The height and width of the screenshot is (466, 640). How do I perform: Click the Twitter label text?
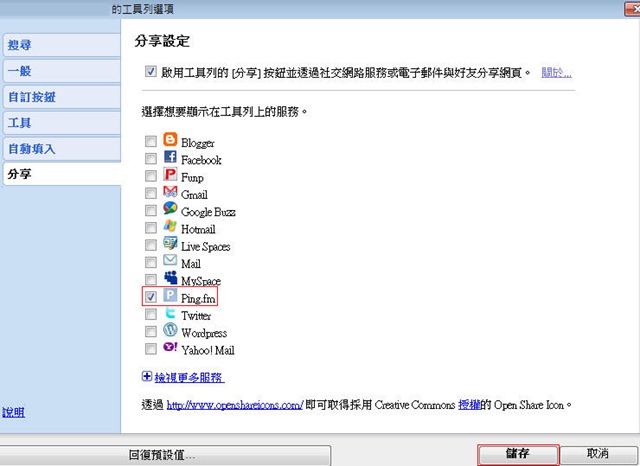point(196,316)
